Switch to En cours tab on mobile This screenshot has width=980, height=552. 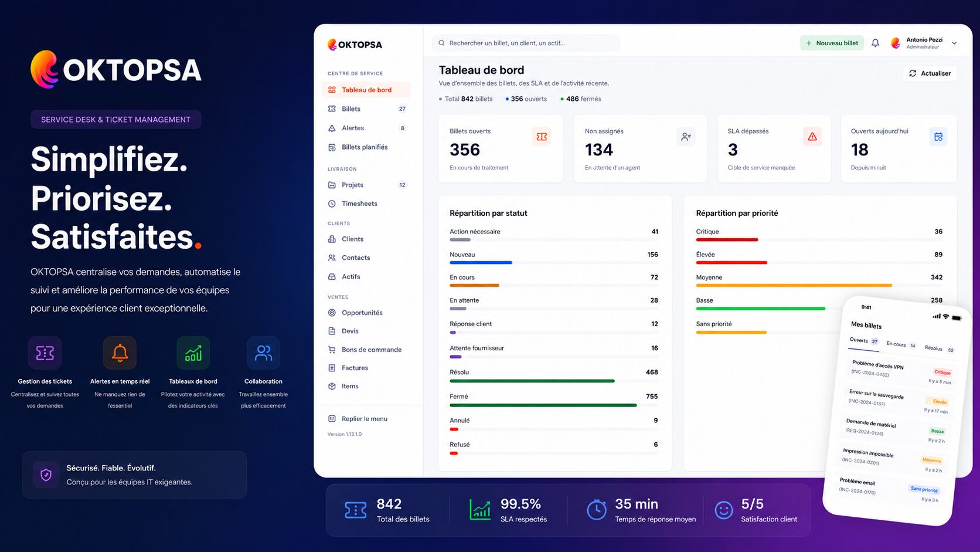tap(901, 344)
